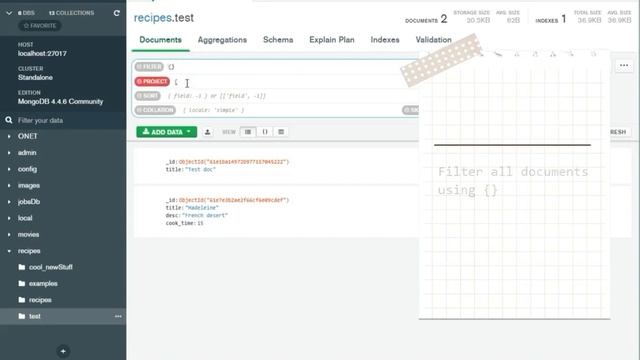Switch to list view
The height and width of the screenshot is (360, 640).
point(248,132)
